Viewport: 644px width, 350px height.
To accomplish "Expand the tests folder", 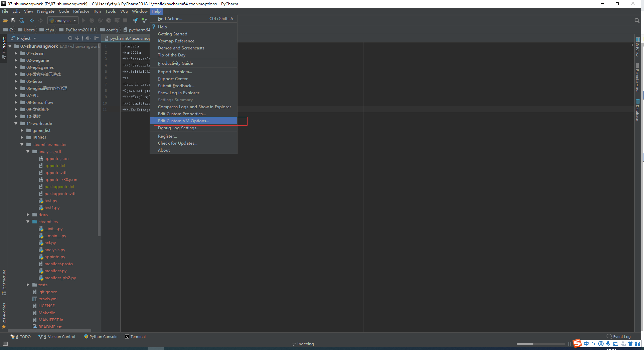I will click(x=28, y=285).
